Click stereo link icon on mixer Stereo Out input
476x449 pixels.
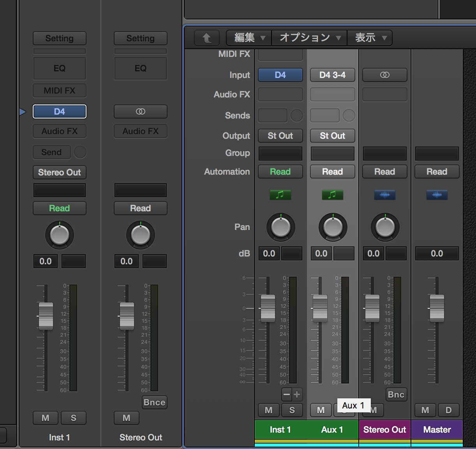384,75
